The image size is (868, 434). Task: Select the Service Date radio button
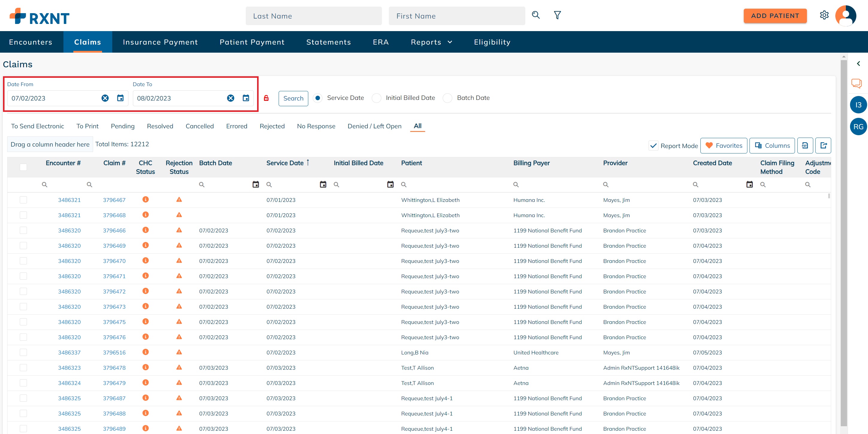click(317, 98)
